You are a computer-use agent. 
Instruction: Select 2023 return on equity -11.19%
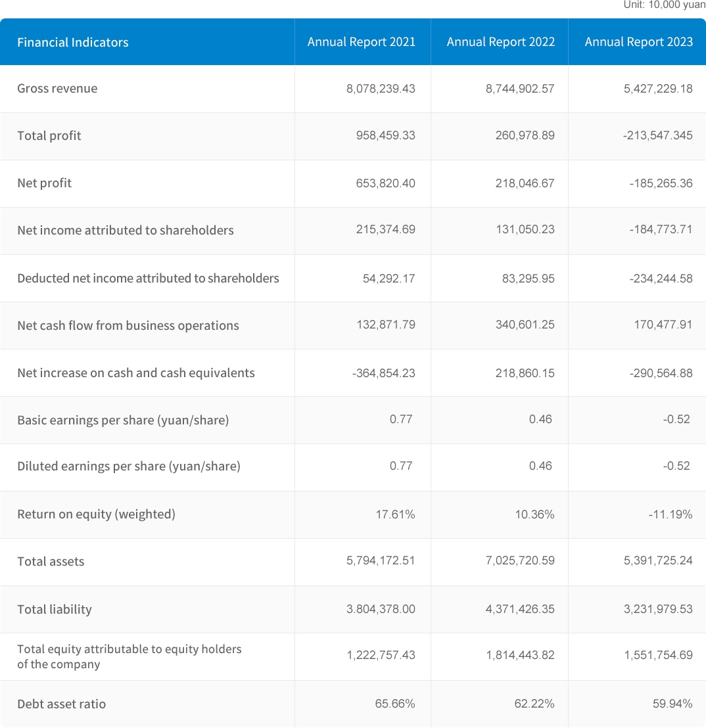pos(670,514)
